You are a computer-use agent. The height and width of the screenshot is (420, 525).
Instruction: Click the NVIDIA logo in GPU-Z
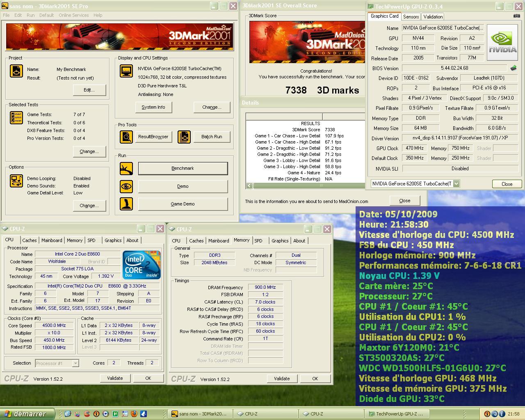[502, 43]
